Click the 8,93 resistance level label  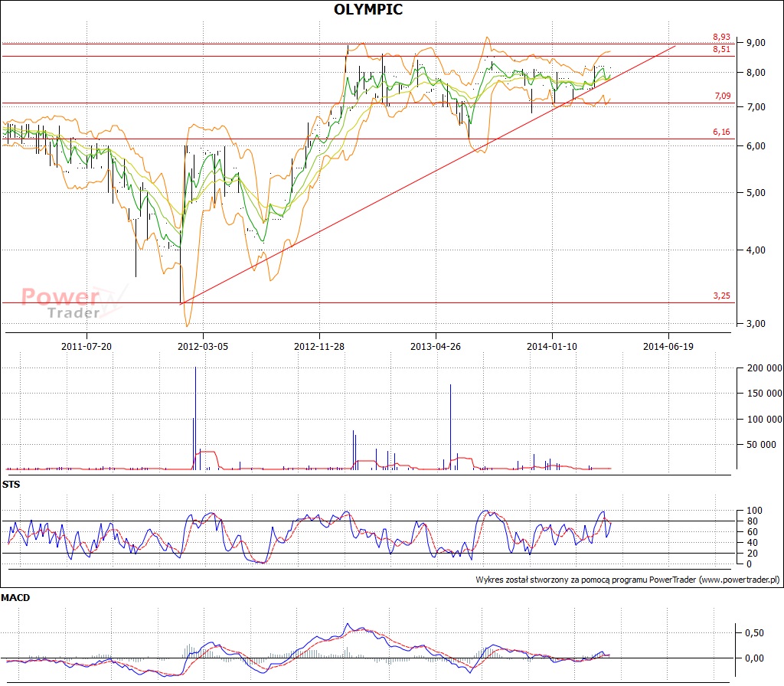click(721, 37)
